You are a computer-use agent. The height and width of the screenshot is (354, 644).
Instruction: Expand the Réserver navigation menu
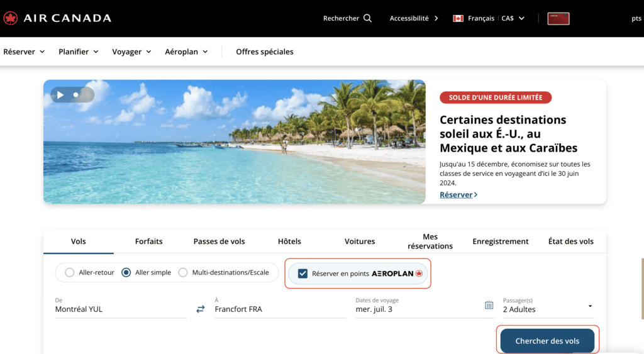(x=24, y=52)
